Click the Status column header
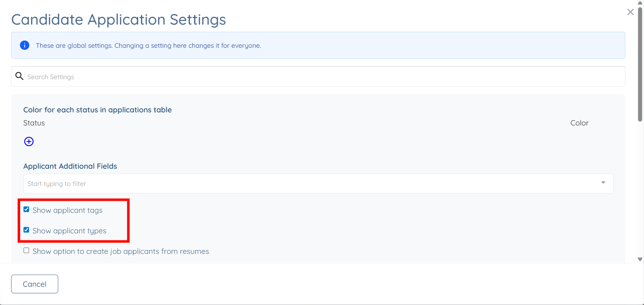This screenshot has height=305, width=644. click(34, 123)
